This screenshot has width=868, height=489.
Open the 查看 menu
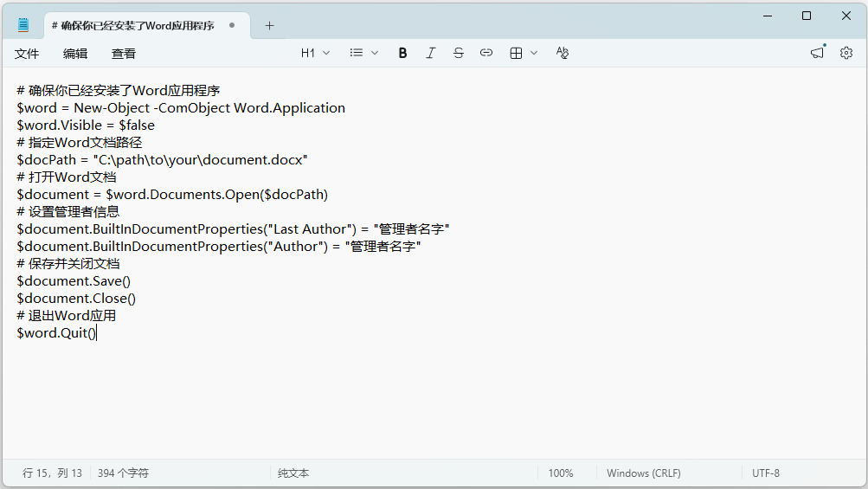click(123, 54)
